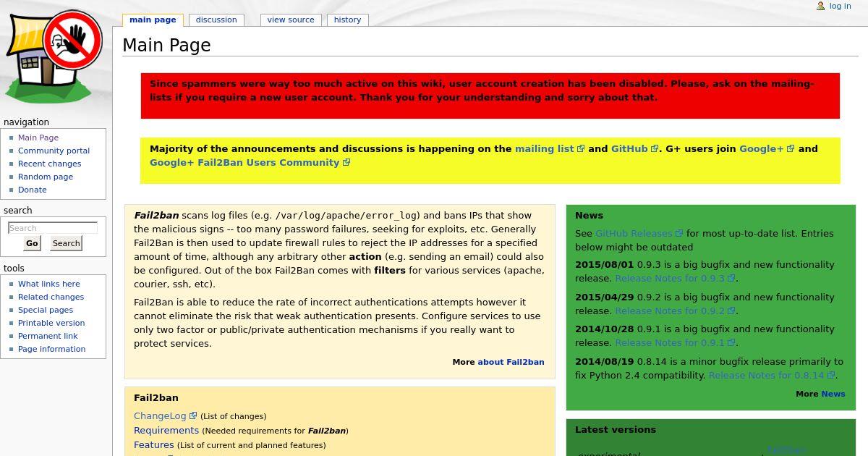Open Google+ Fail2Ban Users Community link
The width and height of the screenshot is (868, 456).
244,162
